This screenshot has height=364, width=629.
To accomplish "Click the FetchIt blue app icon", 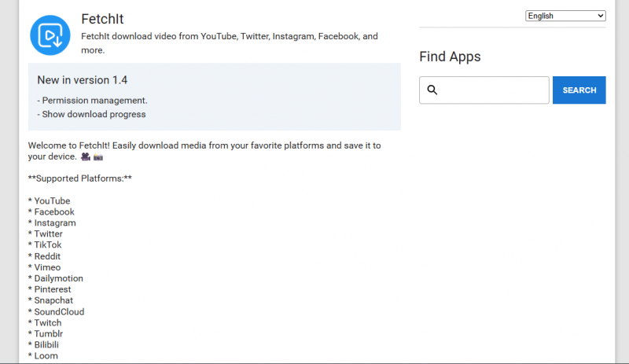I will tap(50, 35).
